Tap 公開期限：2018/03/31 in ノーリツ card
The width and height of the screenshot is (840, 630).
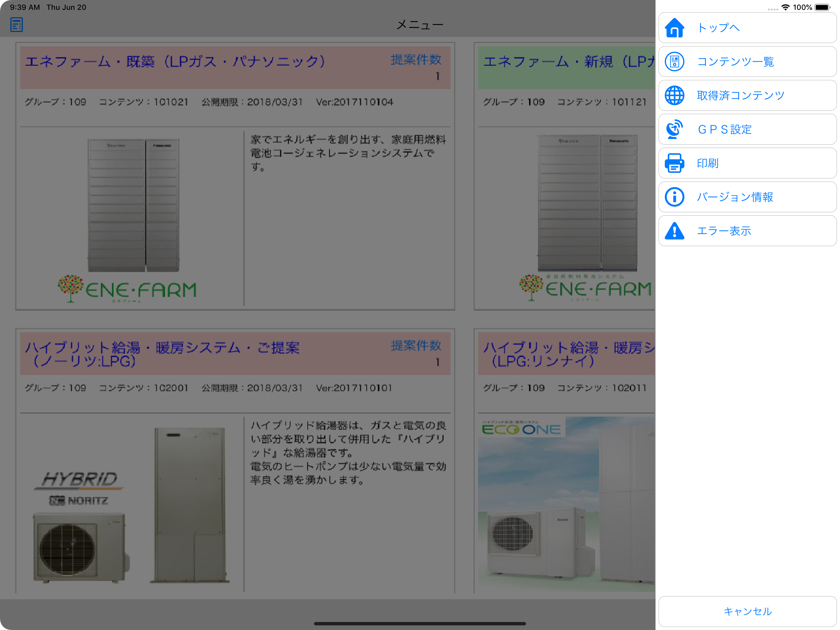click(252, 388)
